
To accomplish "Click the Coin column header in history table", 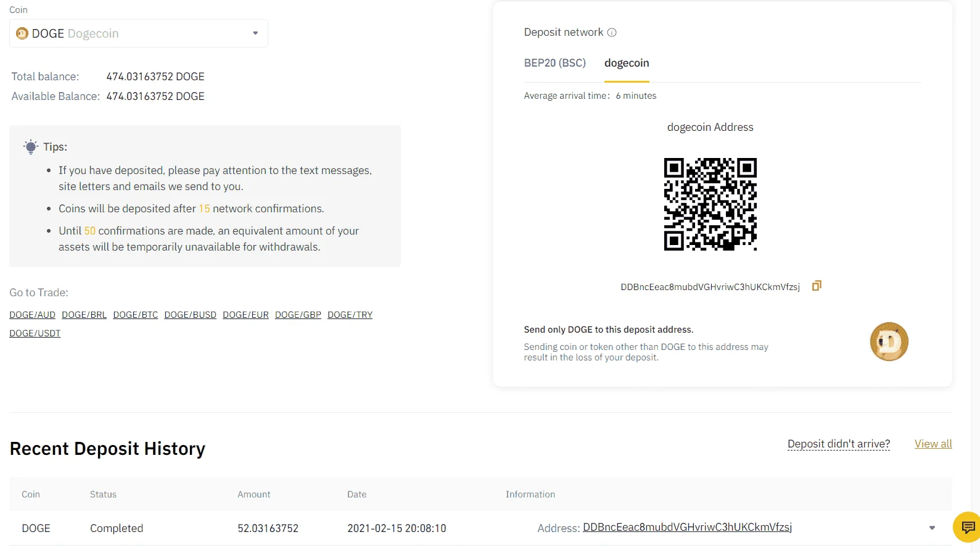I will coord(31,494).
